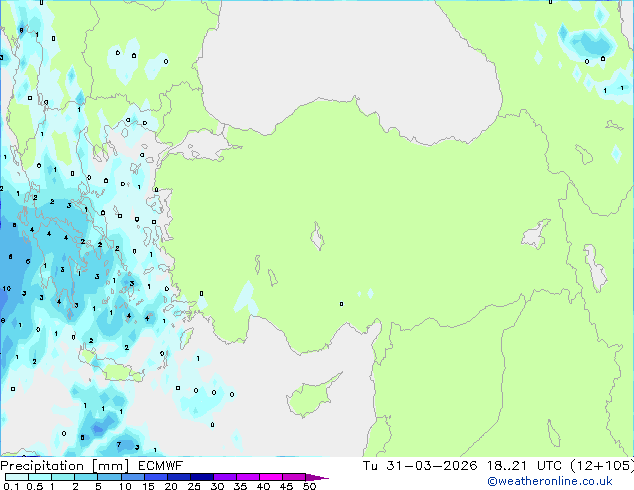
Task: Click the legend scale label '0.1'
Action: tap(11, 486)
